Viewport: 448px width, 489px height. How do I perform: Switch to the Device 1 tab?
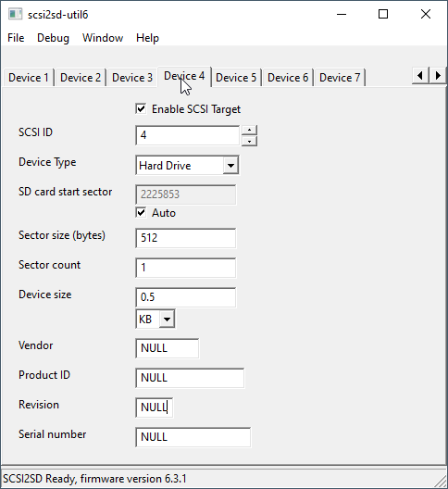[x=29, y=78]
